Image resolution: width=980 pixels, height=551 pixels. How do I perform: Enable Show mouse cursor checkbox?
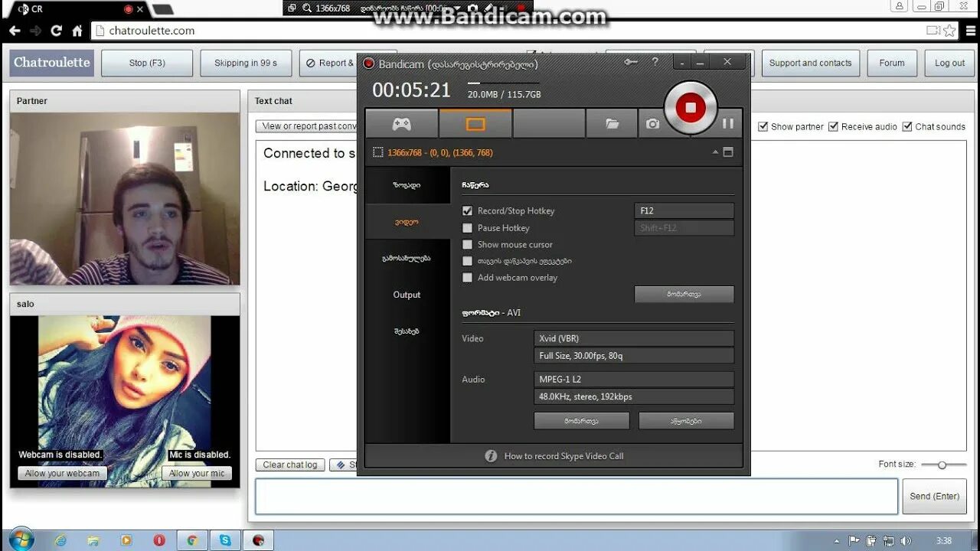click(467, 245)
